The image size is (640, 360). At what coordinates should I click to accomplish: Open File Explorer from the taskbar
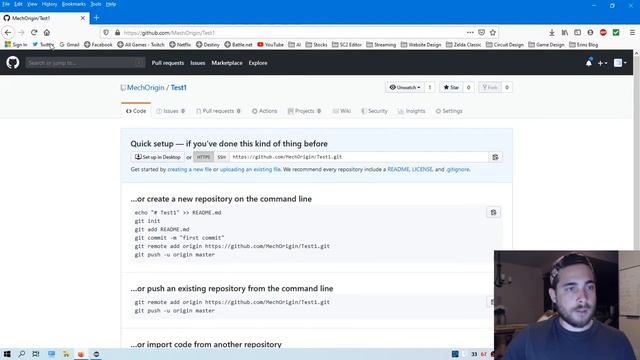(66, 354)
